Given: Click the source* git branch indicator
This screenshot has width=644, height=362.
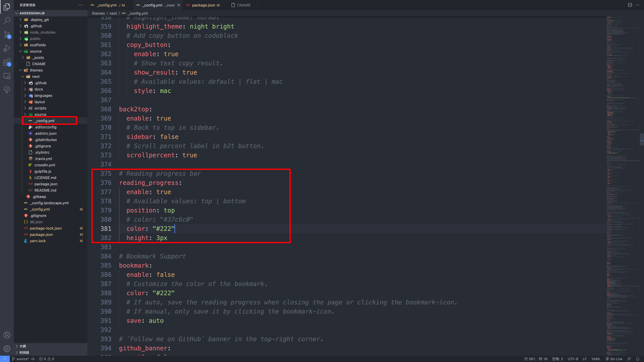Looking at the screenshot, I should (x=21, y=359).
